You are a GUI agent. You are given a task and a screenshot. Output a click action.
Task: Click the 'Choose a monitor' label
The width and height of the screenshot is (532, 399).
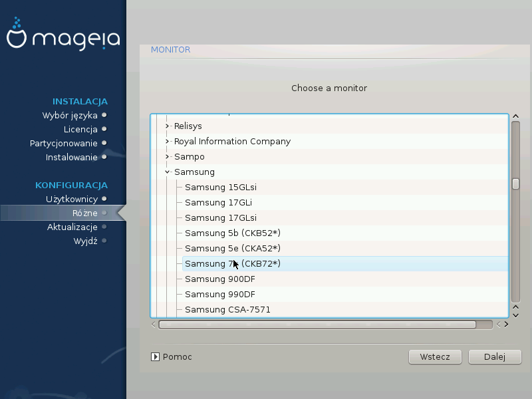click(329, 88)
